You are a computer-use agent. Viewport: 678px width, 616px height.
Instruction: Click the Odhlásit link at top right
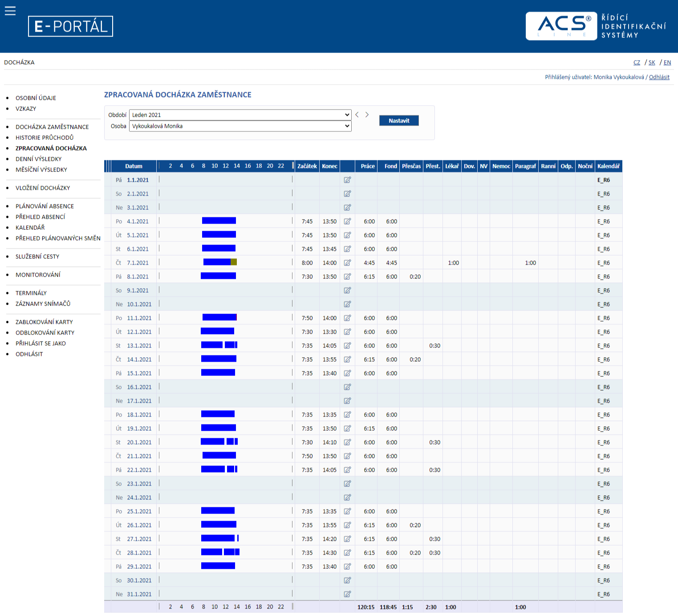click(659, 77)
